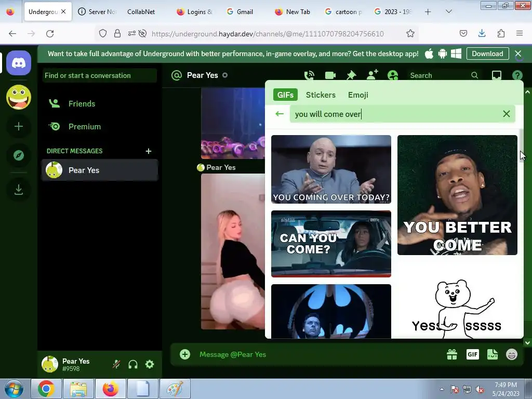
Task: Bookmark this page with the star
Action: pos(410,33)
